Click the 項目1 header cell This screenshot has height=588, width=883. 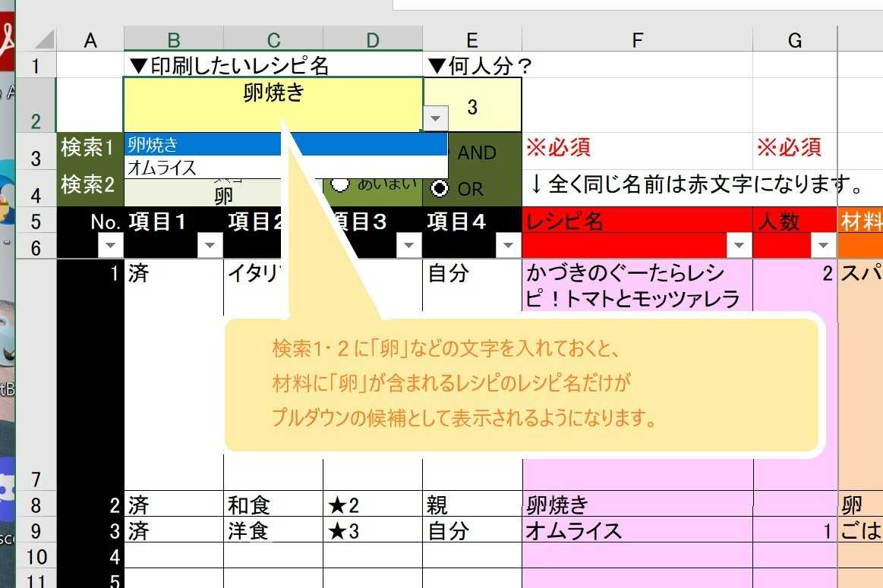pos(173,221)
